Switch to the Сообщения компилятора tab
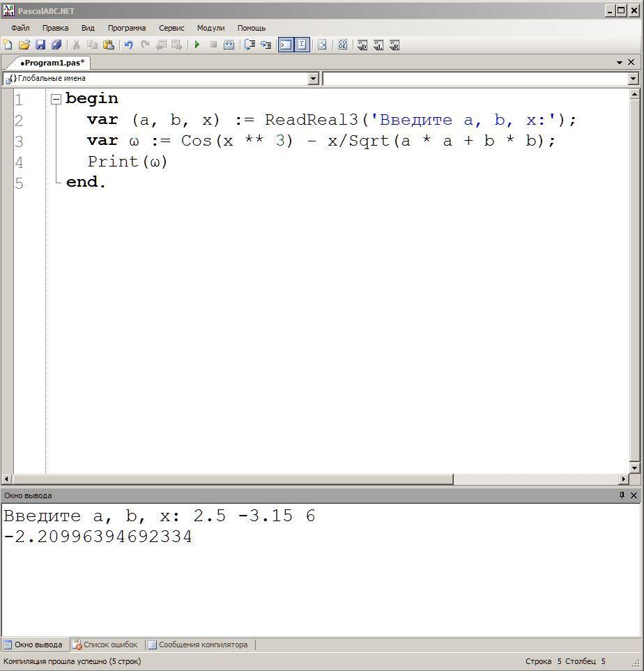 (198, 645)
